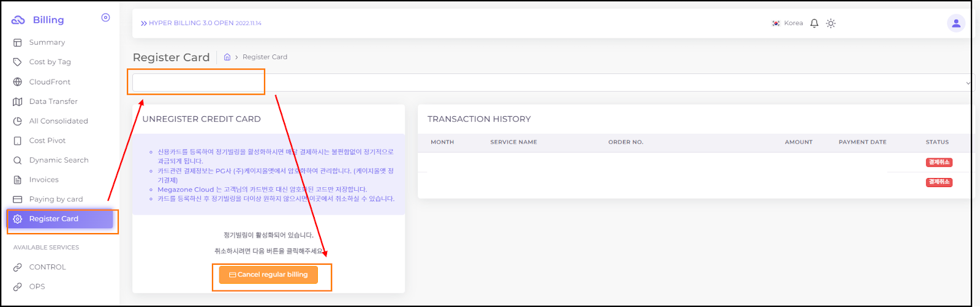
Task: Select All Consolidated menu item
Action: 58,121
